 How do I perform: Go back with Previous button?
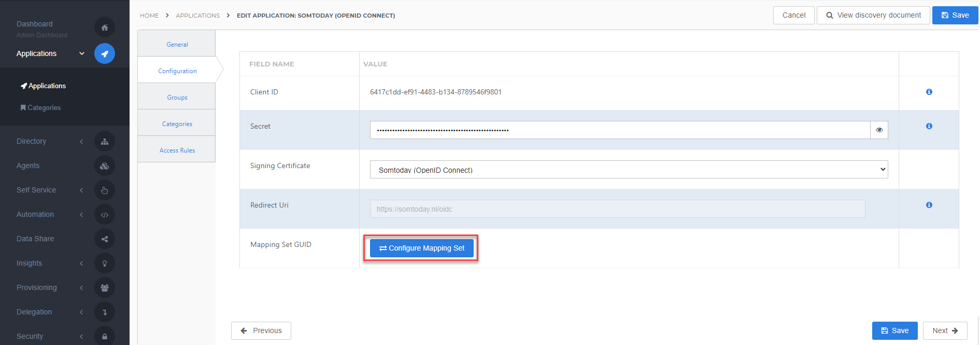[261, 330]
